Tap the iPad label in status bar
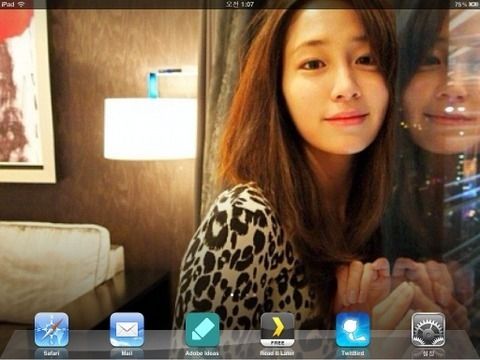The height and width of the screenshot is (360, 480). pyautogui.click(x=7, y=4)
